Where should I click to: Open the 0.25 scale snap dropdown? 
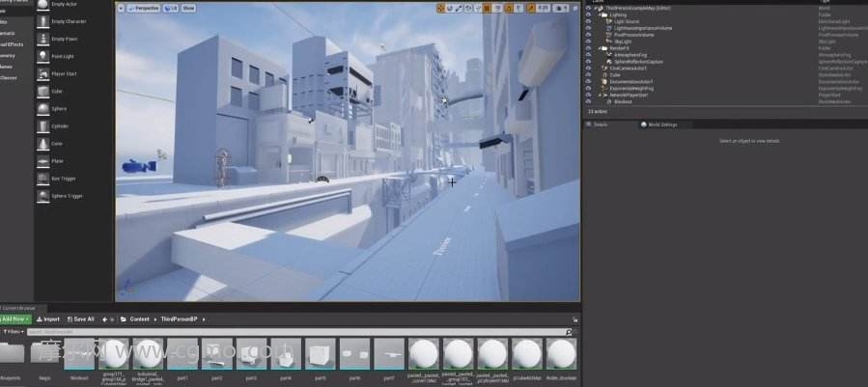point(543,9)
